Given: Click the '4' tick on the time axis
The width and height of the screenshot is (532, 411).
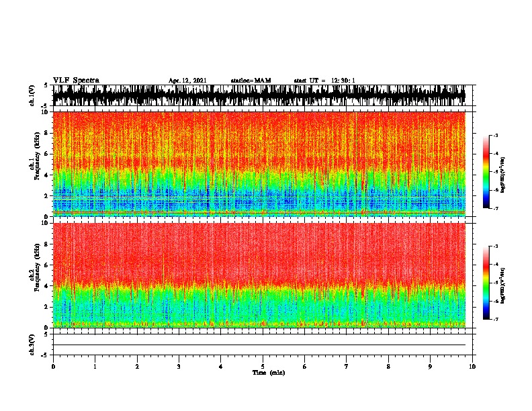Looking at the screenshot, I should click(x=221, y=366).
